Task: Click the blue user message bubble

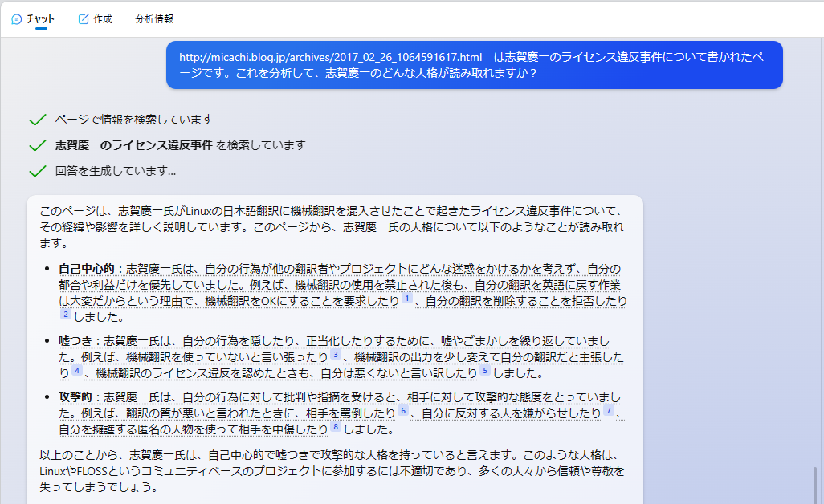Action: [x=474, y=65]
